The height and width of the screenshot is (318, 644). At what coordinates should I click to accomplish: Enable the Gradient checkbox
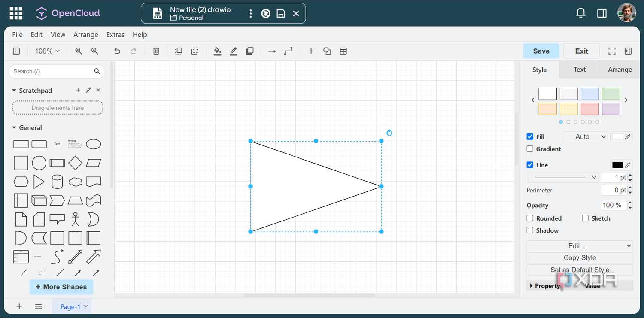(x=530, y=149)
